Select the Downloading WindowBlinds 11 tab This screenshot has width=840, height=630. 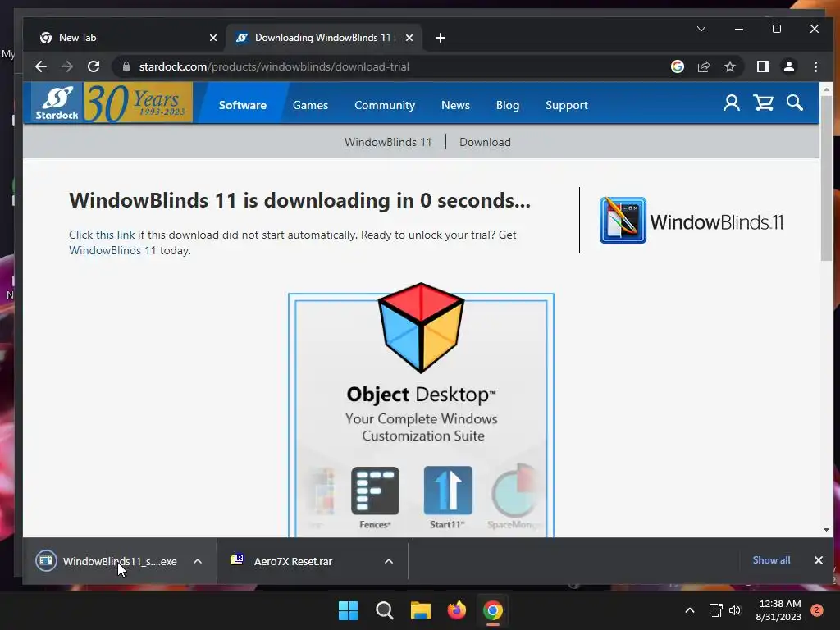(323, 38)
